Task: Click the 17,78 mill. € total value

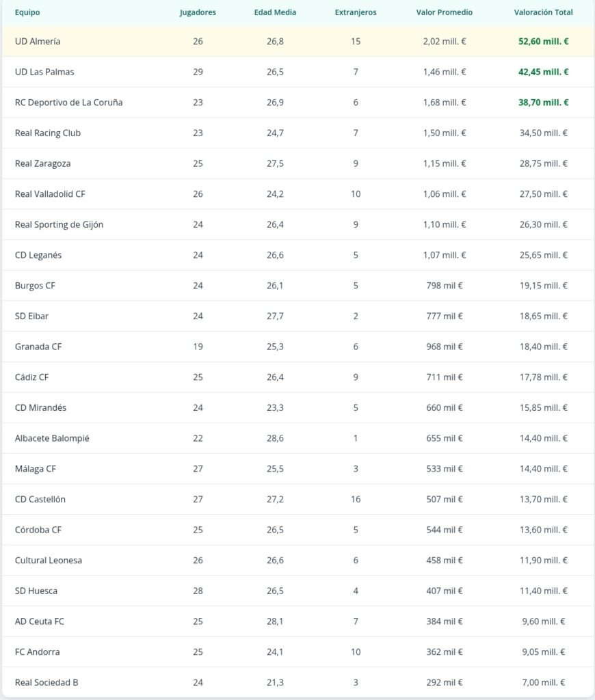Action: (x=543, y=377)
